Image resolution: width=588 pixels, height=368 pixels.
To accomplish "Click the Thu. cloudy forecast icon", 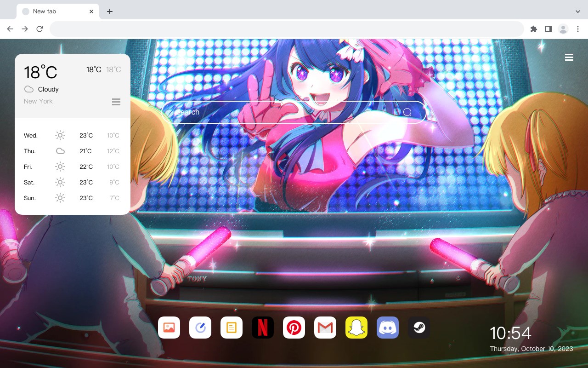I will 60,151.
